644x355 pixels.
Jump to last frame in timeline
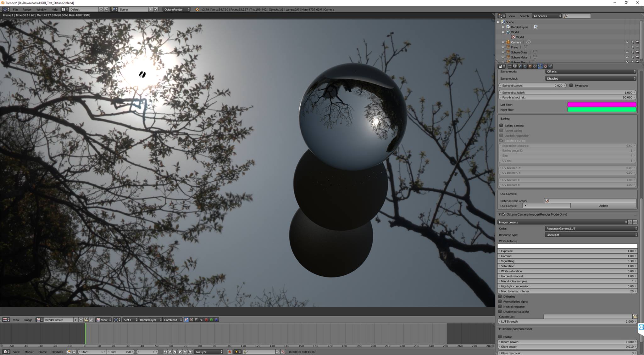click(190, 352)
